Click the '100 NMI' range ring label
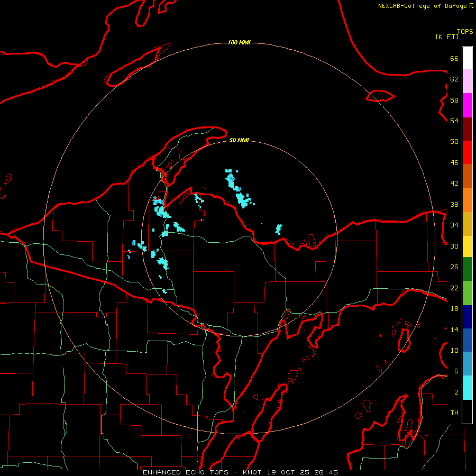 [x=239, y=42]
